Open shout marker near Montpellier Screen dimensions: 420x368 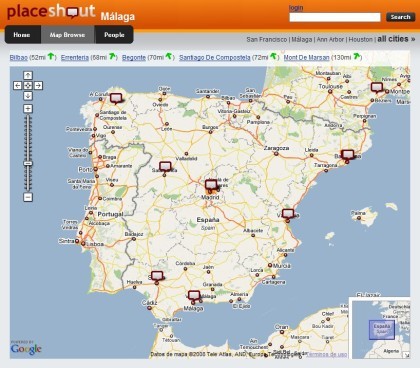pyautogui.click(x=377, y=88)
